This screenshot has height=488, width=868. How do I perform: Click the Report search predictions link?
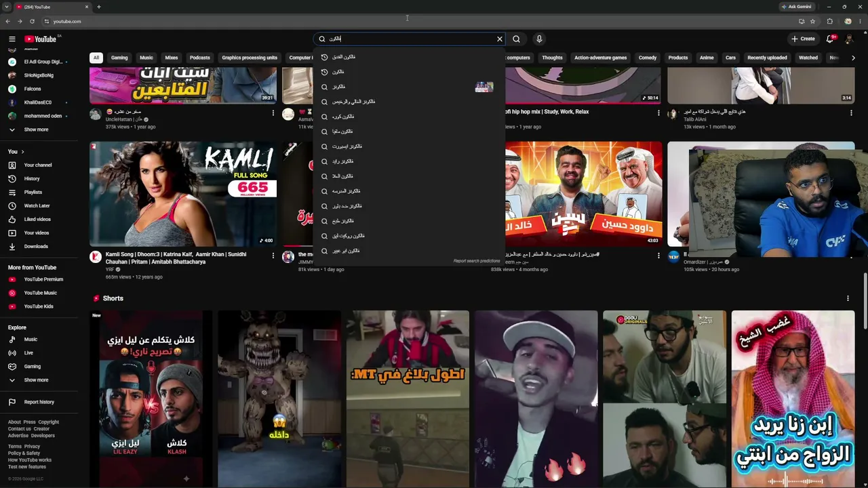pyautogui.click(x=477, y=261)
